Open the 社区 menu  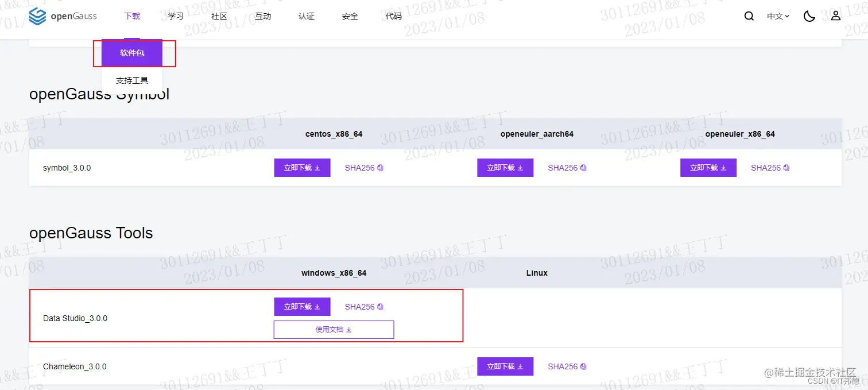[x=219, y=16]
